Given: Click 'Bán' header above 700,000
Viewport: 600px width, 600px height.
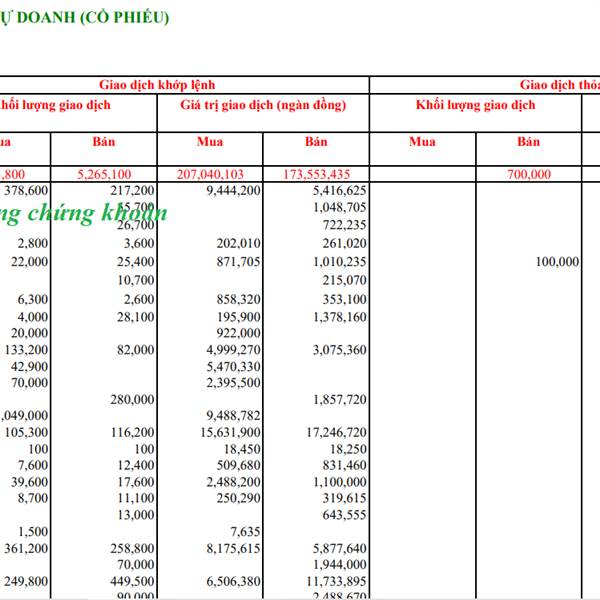Looking at the screenshot, I should click(528, 142).
